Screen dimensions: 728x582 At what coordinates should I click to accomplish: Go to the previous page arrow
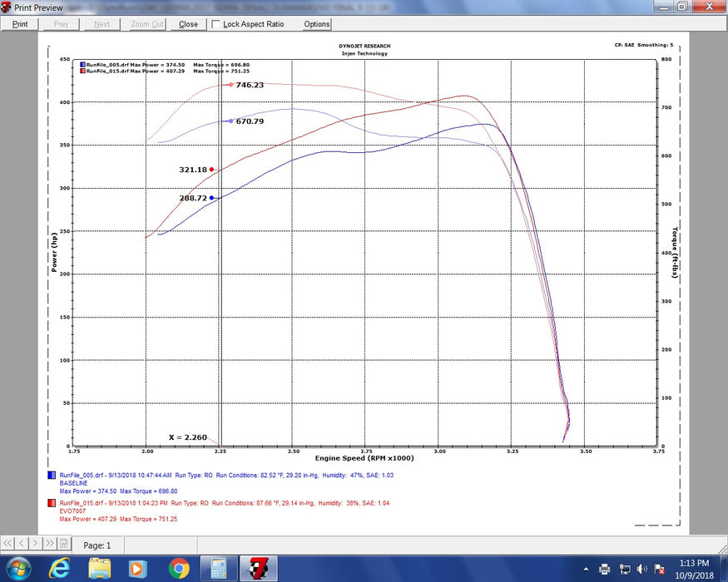click(22, 543)
